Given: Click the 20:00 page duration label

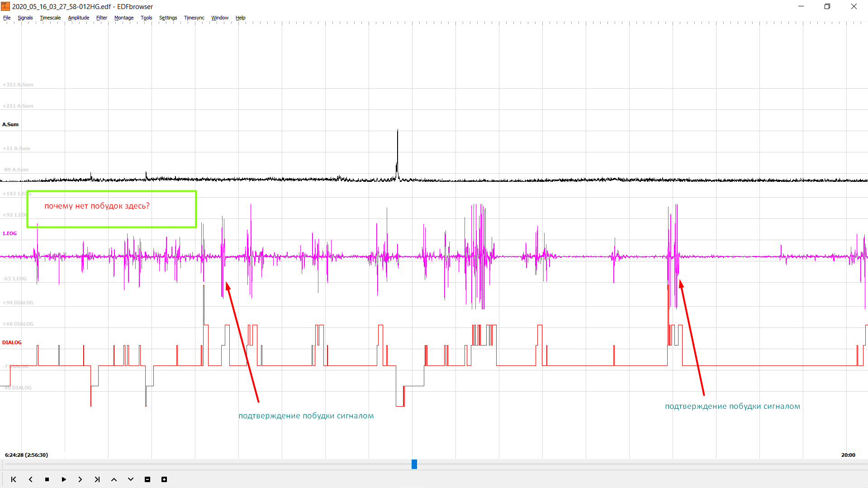Looking at the screenshot, I should (848, 455).
